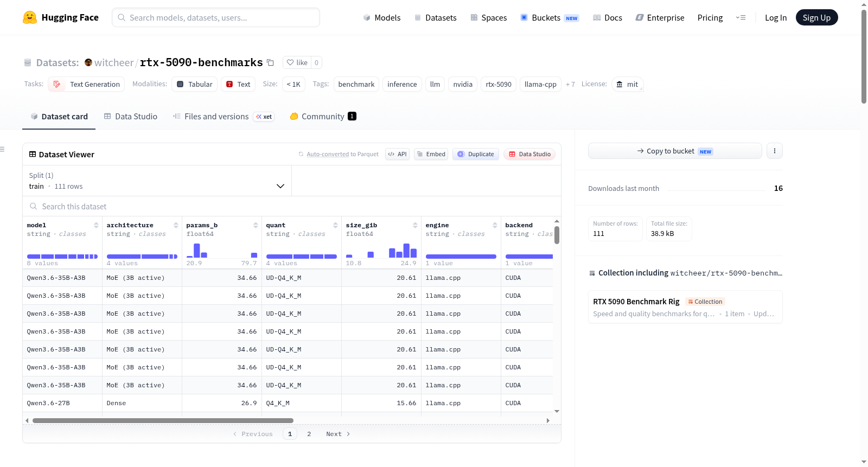The image size is (868, 467).
Task: Sort the size_gib column
Action: click(x=415, y=225)
